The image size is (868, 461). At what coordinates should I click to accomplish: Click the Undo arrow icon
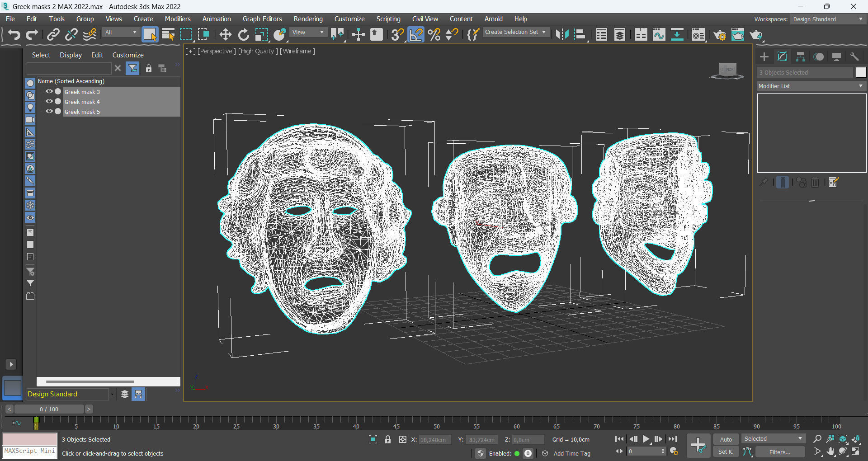(14, 35)
